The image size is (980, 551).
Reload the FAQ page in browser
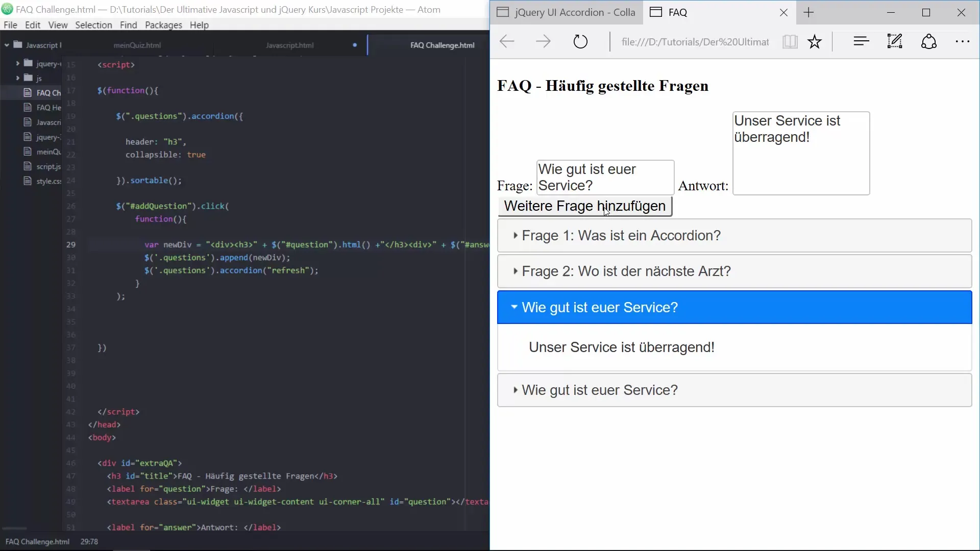pos(580,41)
